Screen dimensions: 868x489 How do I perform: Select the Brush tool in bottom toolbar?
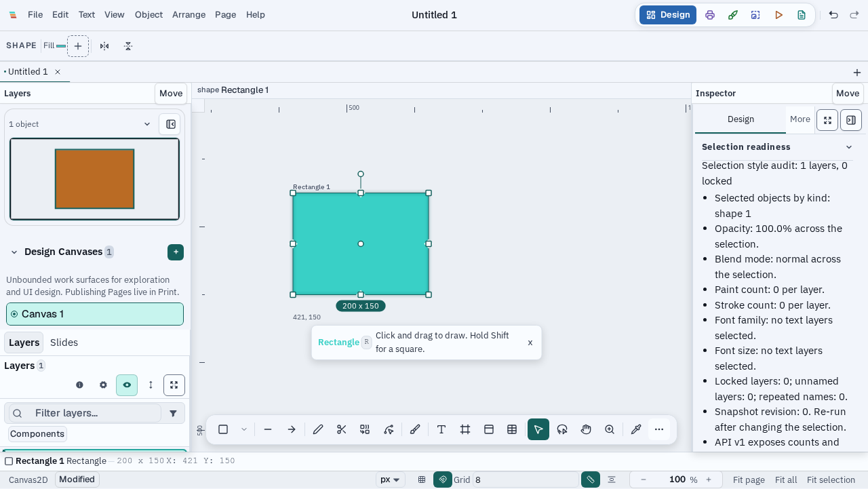[415, 429]
